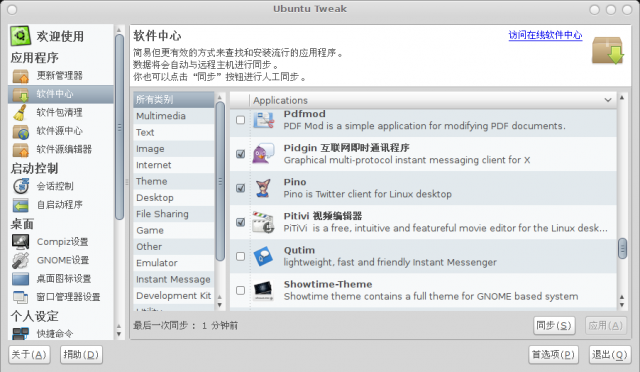Screen dimensions: 640x372
Task: Open the 快捷命令 icon
Action: point(20,334)
